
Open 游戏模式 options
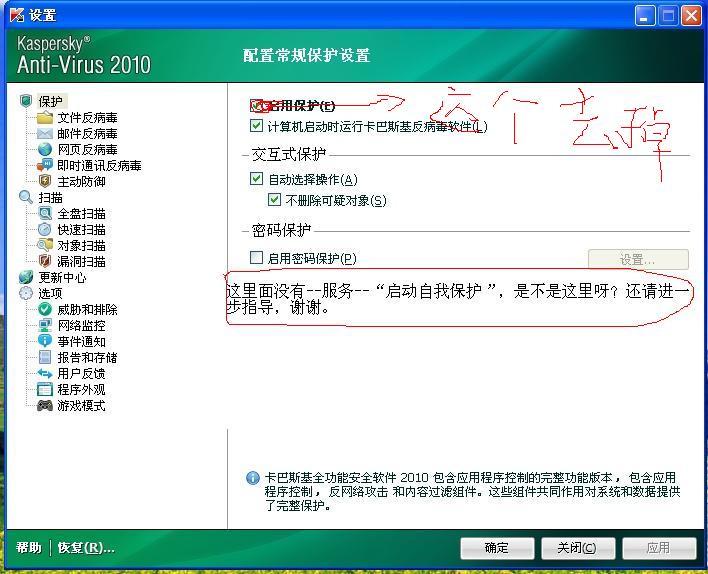pyautogui.click(x=81, y=406)
